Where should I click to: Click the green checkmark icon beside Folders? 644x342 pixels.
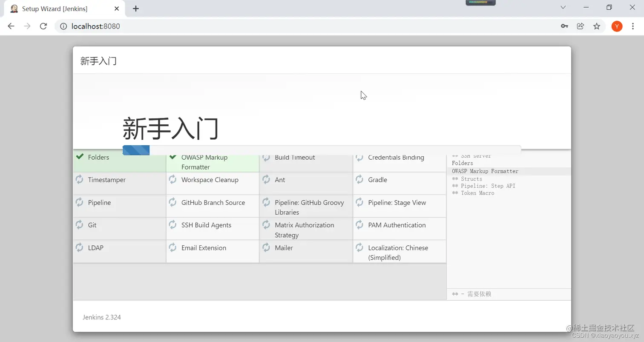pyautogui.click(x=80, y=157)
